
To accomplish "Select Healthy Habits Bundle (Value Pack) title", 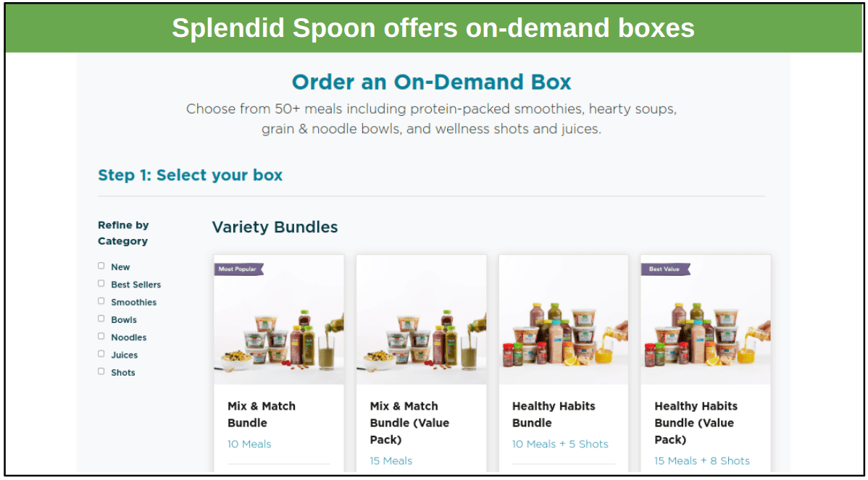I will coord(696,423).
